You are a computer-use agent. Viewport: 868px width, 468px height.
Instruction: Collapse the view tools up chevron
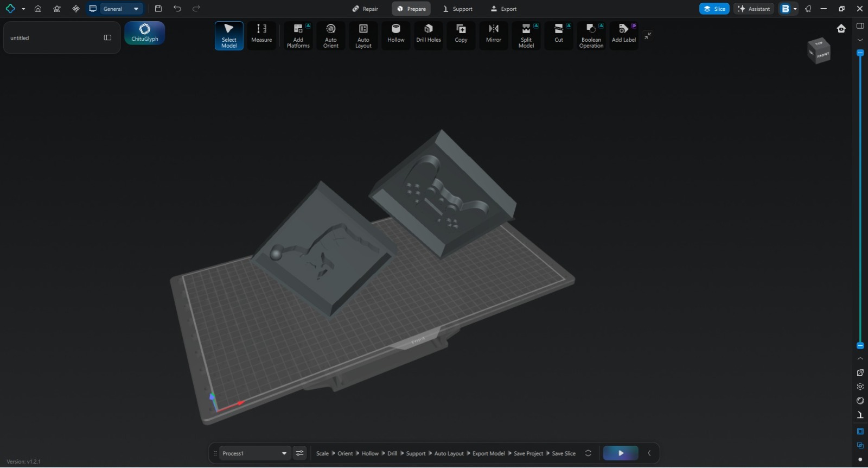click(x=860, y=359)
